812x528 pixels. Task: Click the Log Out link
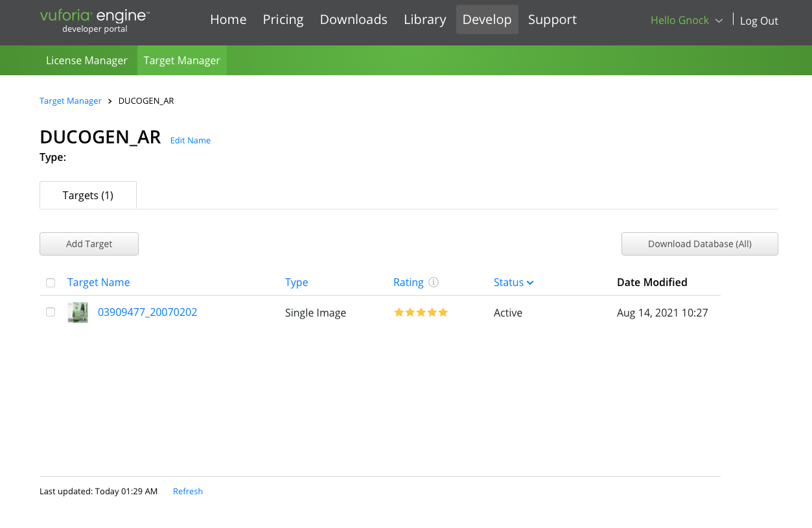[x=759, y=21]
